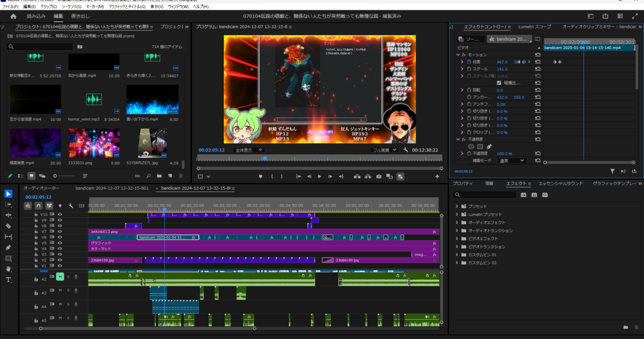This screenshot has width=644, height=339.
Task: Click the project thumbnail zoom slider
Action: point(64,176)
